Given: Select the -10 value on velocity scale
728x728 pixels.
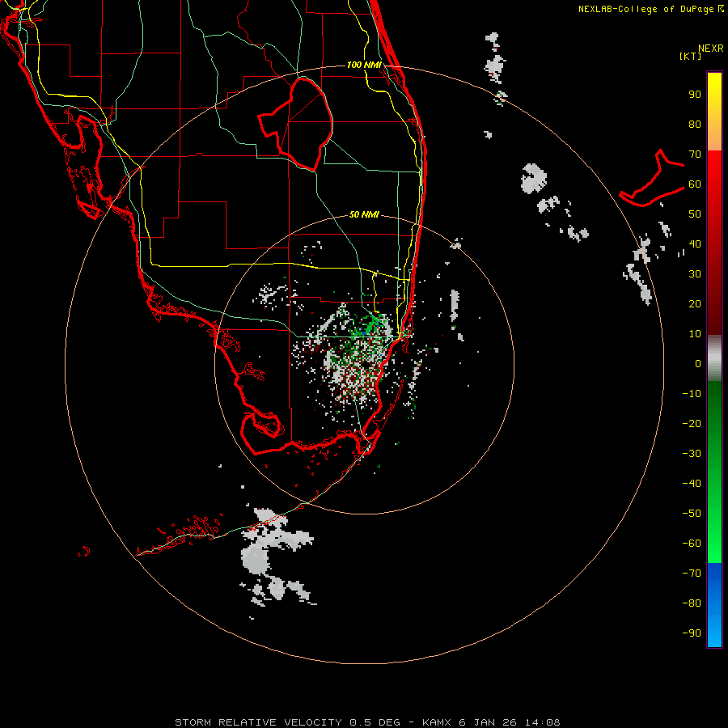Looking at the screenshot, I should pyautogui.click(x=692, y=394).
